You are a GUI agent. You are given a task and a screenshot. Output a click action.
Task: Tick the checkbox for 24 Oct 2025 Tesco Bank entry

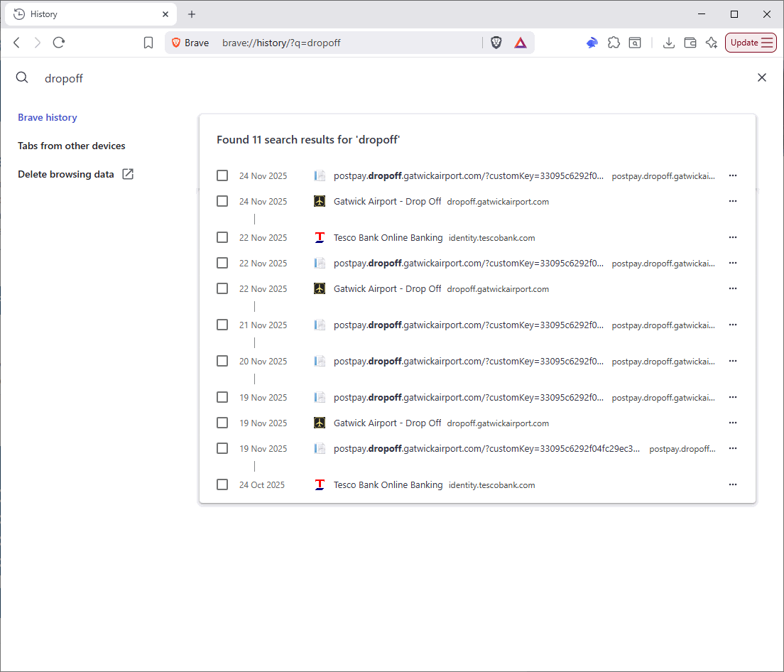(x=222, y=484)
